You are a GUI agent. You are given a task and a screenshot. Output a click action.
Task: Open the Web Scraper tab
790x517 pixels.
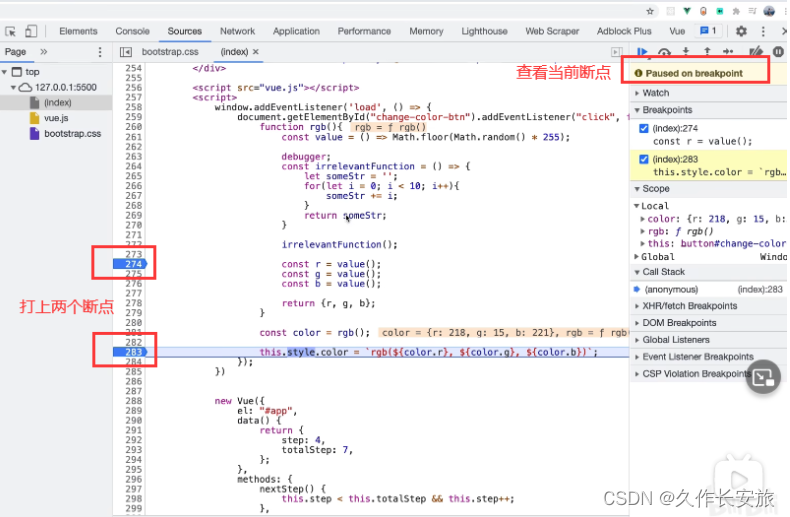click(552, 31)
